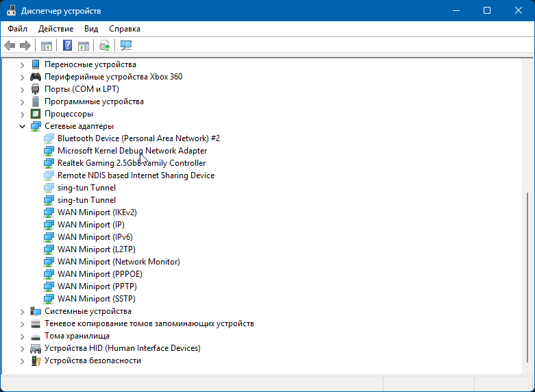Viewport: 535px width, 392px height.
Task: Open the Файл menu
Action: [x=17, y=29]
